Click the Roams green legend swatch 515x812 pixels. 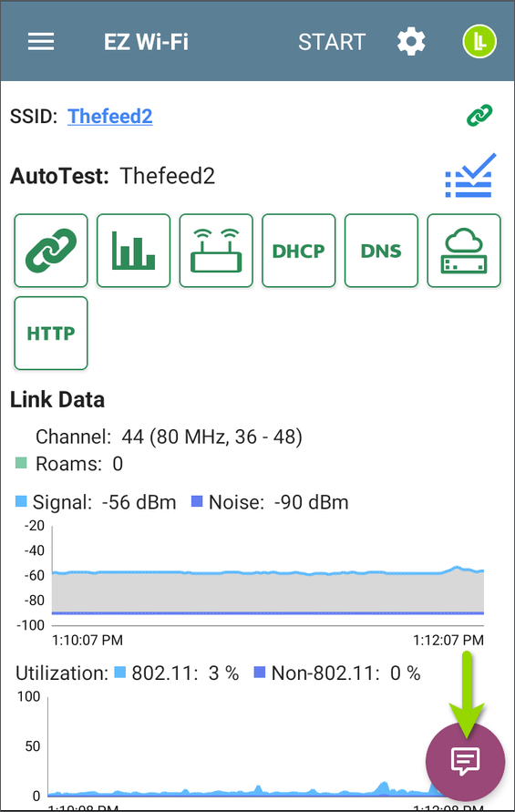tap(21, 462)
